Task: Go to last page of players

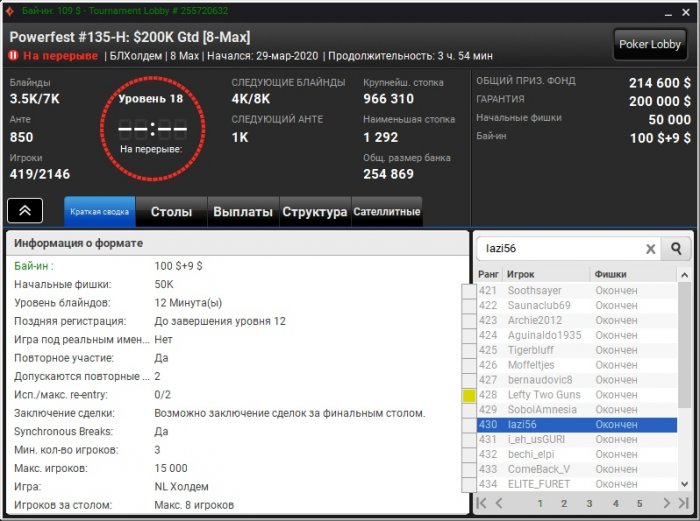Action: point(683,503)
